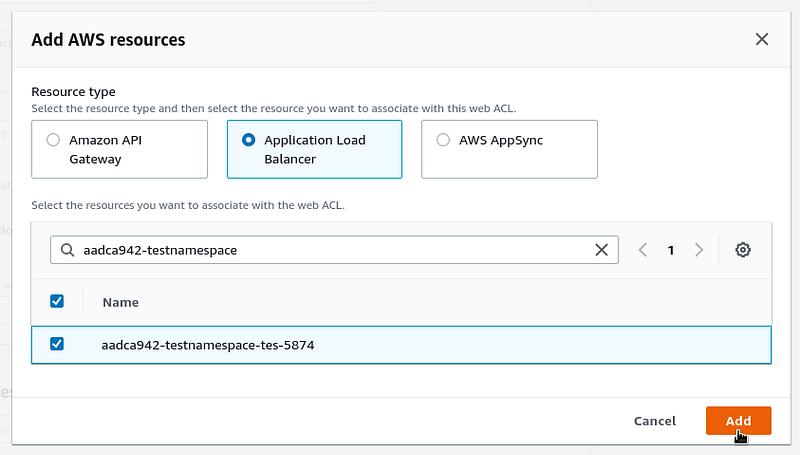Viewport: 800px width, 455px height.
Task: Go to previous page of resources
Action: click(643, 250)
